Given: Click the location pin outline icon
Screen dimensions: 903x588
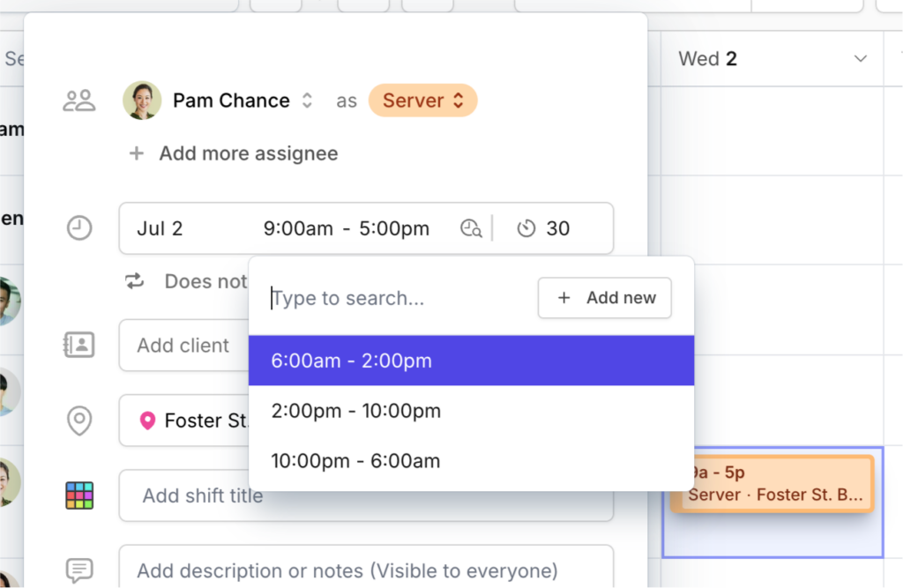Looking at the screenshot, I should pos(79,421).
